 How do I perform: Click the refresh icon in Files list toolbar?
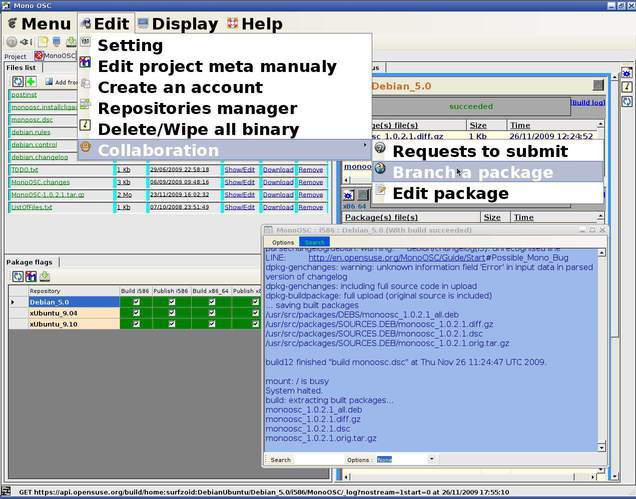[18, 82]
